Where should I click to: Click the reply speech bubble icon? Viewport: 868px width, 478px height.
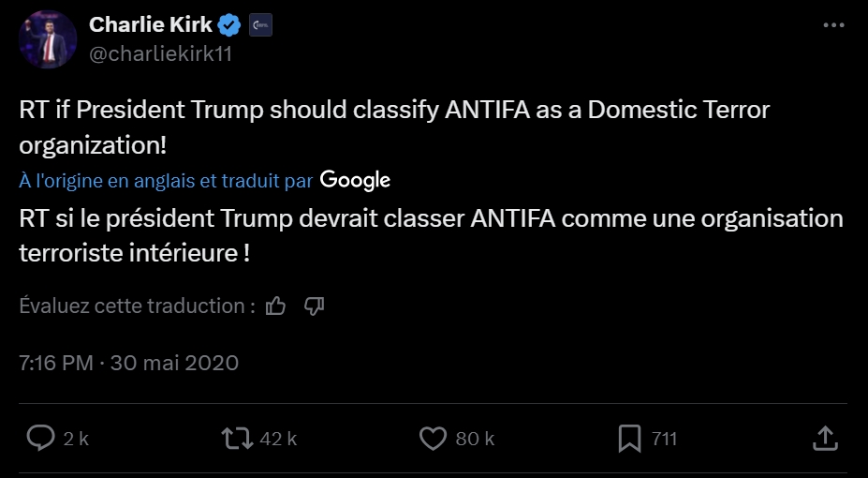[40, 438]
